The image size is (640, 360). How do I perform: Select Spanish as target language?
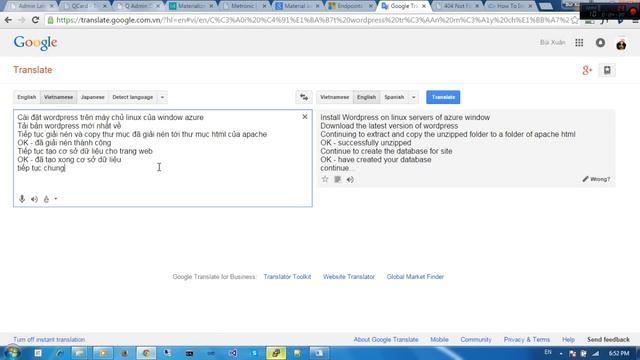394,97
